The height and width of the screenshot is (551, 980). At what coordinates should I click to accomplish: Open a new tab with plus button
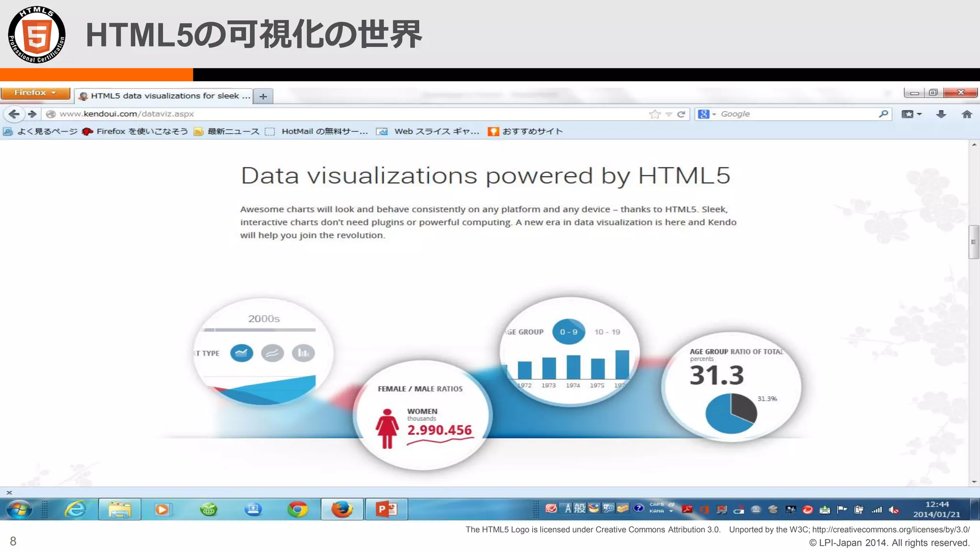(x=263, y=96)
